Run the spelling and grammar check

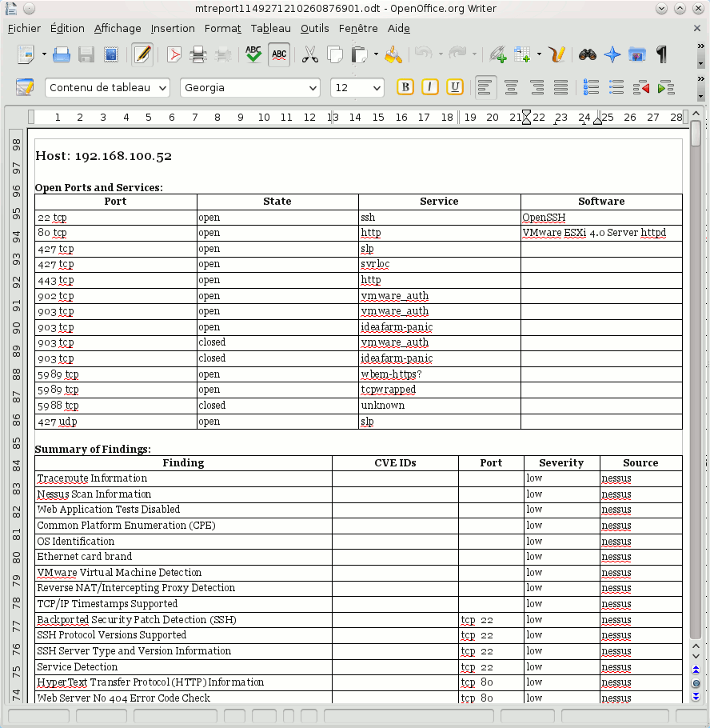coord(253,55)
